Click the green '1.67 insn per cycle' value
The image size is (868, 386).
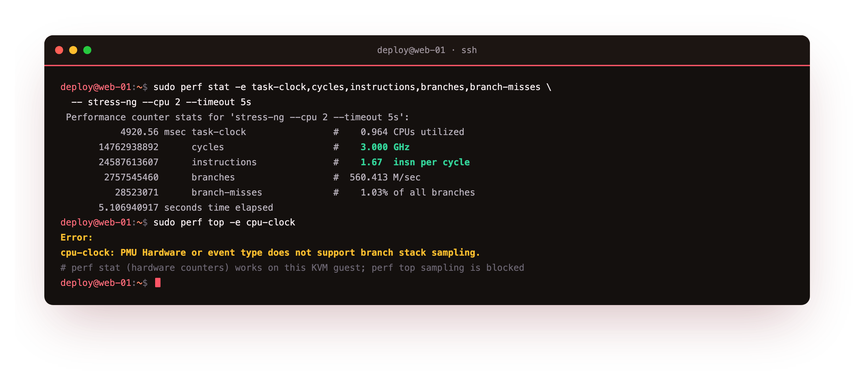tap(415, 163)
